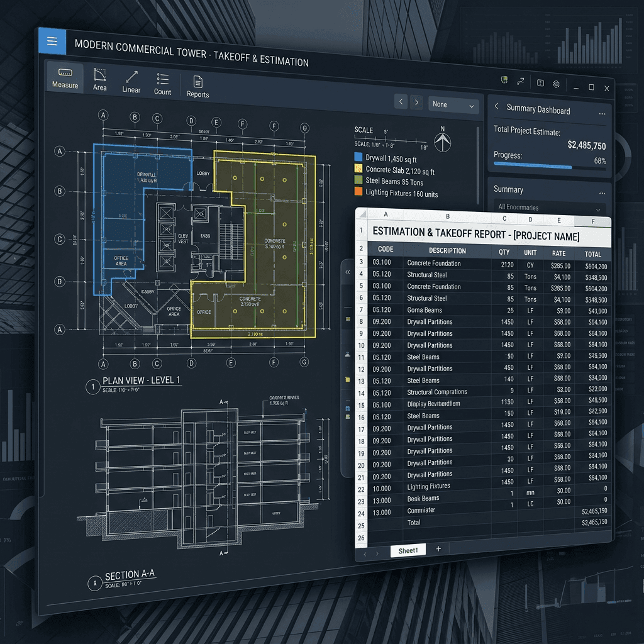Select the Count tool
Image resolution: width=644 pixels, height=644 pixels.
click(162, 84)
